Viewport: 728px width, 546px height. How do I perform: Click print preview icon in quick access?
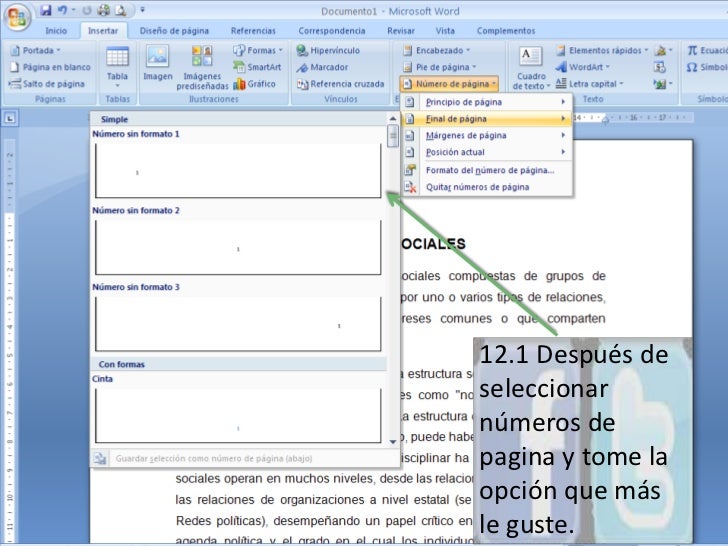(x=120, y=10)
